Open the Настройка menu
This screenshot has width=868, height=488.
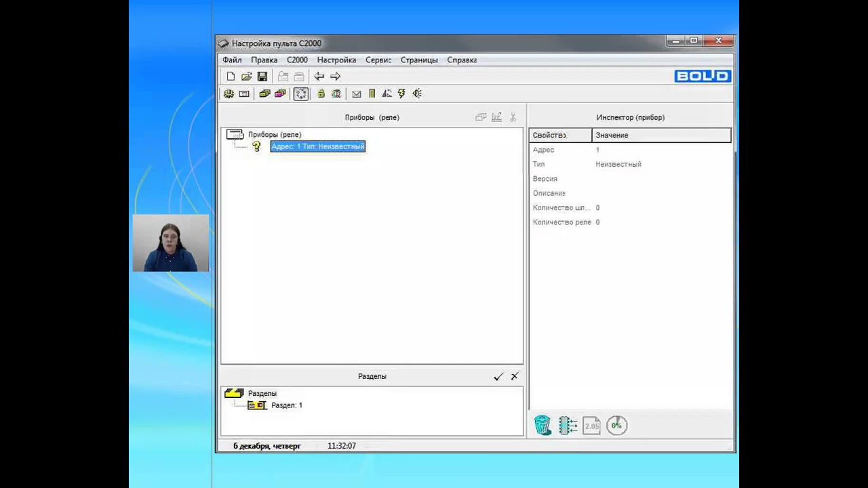(336, 60)
